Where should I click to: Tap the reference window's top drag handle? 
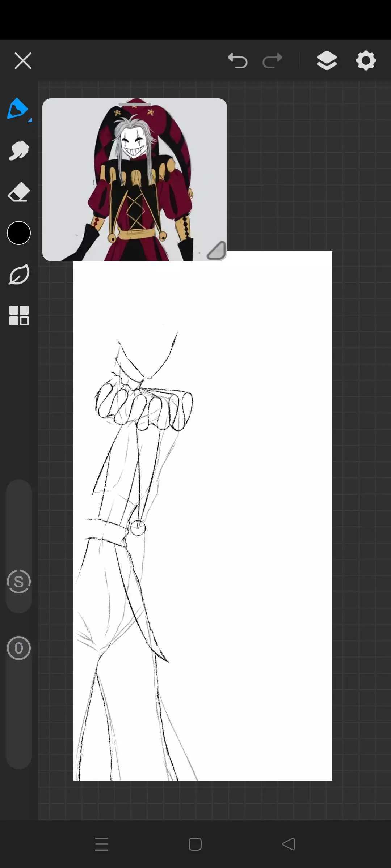point(134,104)
